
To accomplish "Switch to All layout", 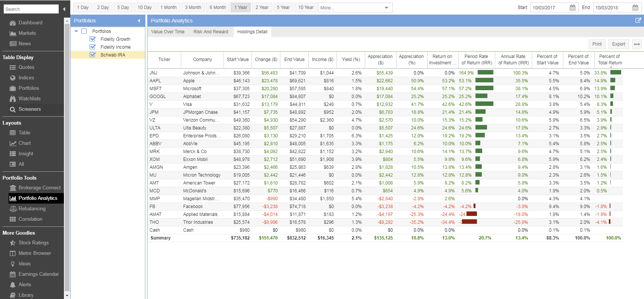I will click(21, 164).
